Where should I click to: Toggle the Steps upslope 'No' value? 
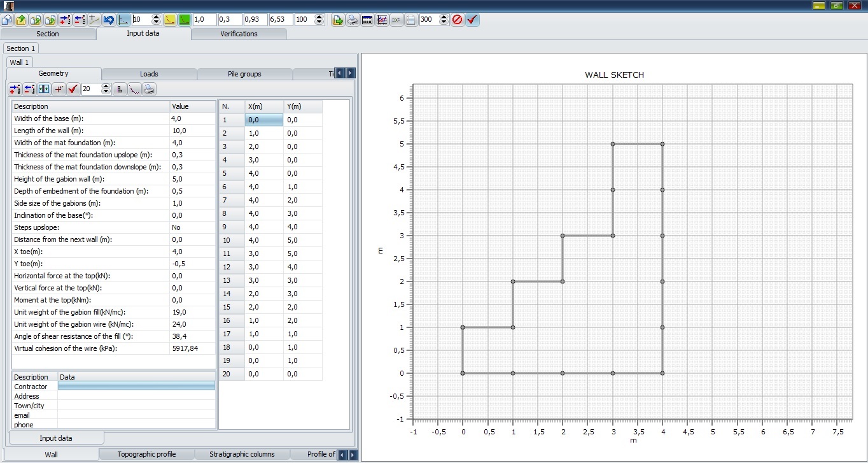pyautogui.click(x=192, y=227)
